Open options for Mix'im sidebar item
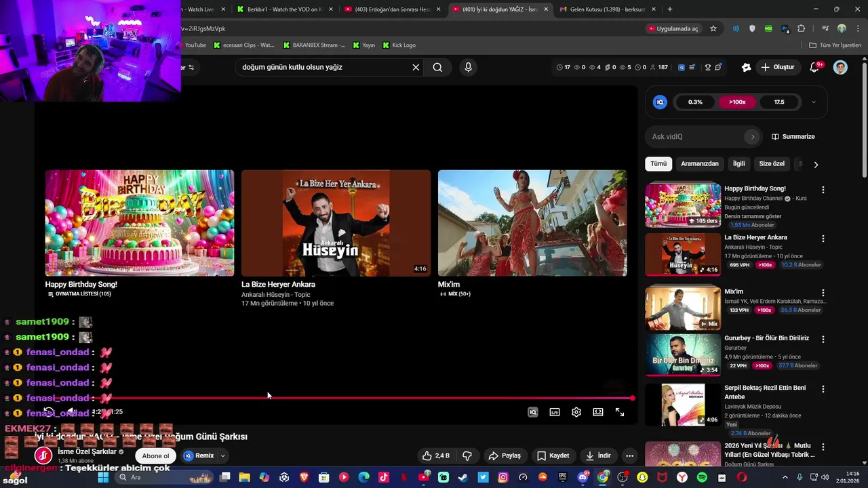This screenshot has width=868, height=488. point(823,292)
